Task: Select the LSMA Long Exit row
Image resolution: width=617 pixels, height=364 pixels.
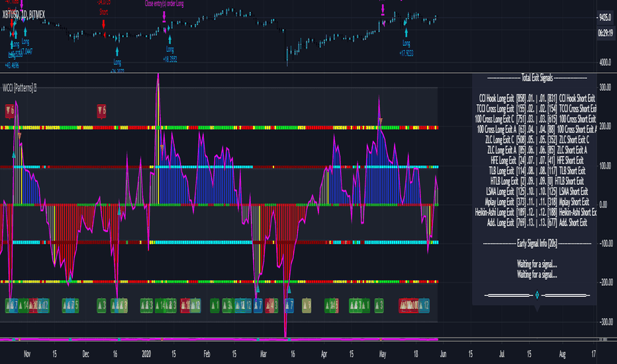Action: (x=510, y=192)
